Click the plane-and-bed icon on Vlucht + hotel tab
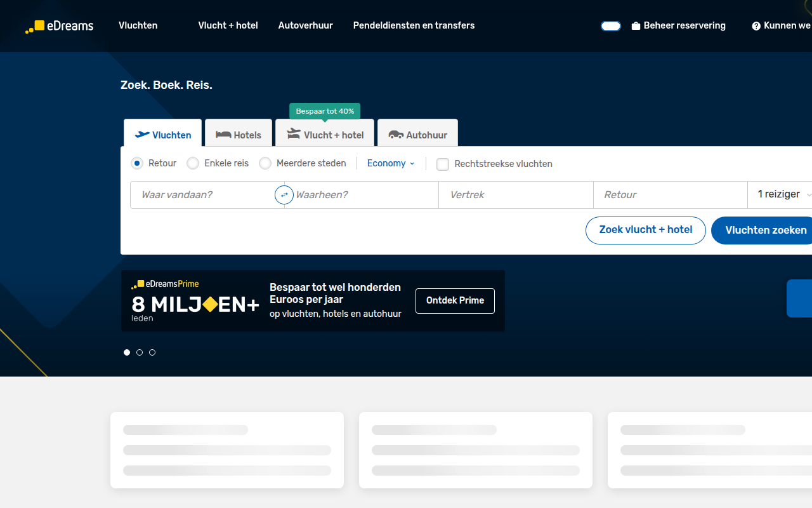812x508 pixels. [x=293, y=134]
